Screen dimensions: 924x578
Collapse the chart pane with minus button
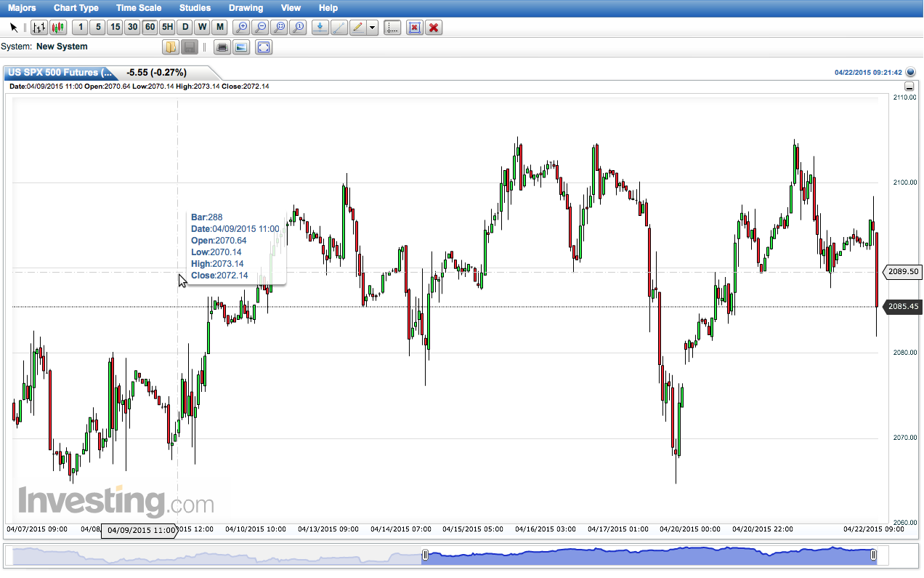[909, 87]
